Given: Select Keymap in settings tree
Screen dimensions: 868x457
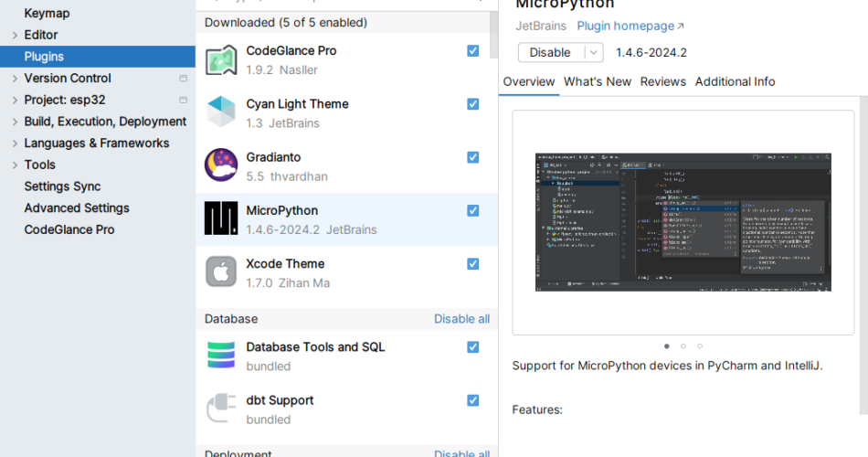Looking at the screenshot, I should tap(47, 14).
